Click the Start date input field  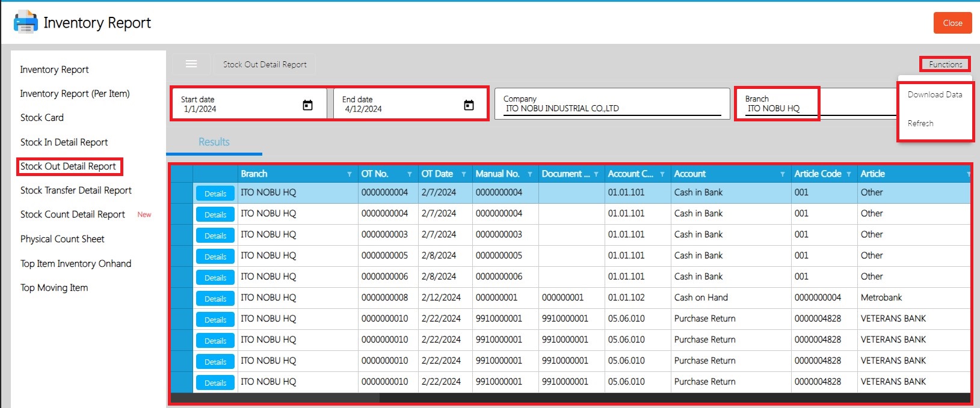click(249, 105)
